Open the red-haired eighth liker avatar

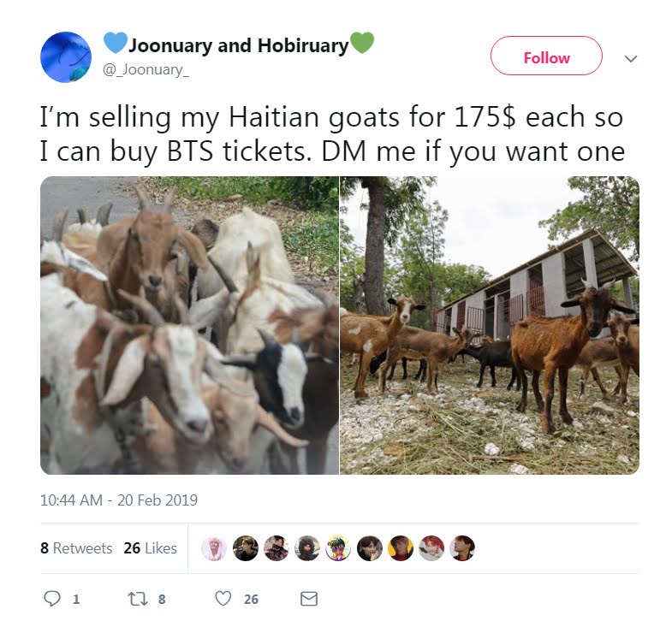(431, 547)
